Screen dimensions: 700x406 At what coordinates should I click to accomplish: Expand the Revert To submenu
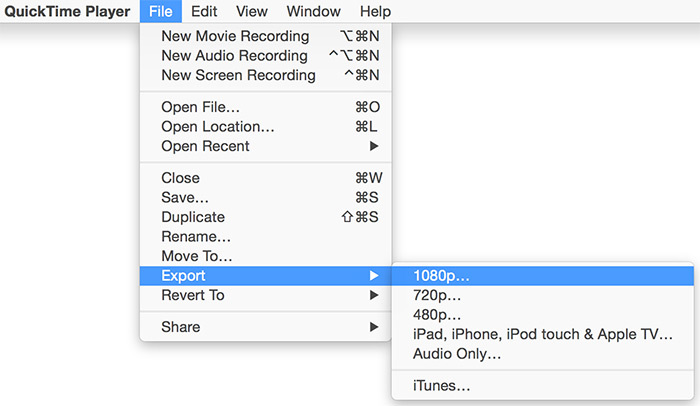pyautogui.click(x=266, y=295)
